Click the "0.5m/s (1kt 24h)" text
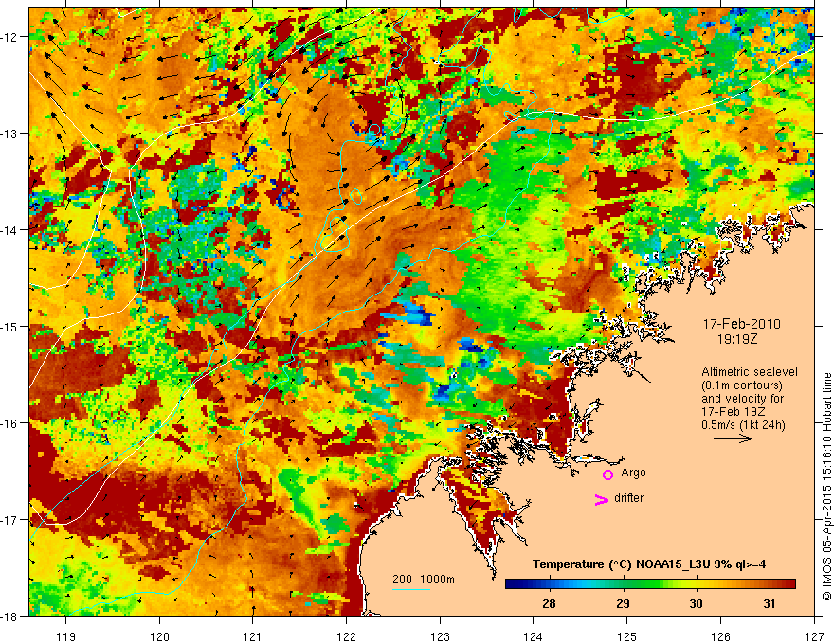The image size is (834, 644). (x=743, y=425)
